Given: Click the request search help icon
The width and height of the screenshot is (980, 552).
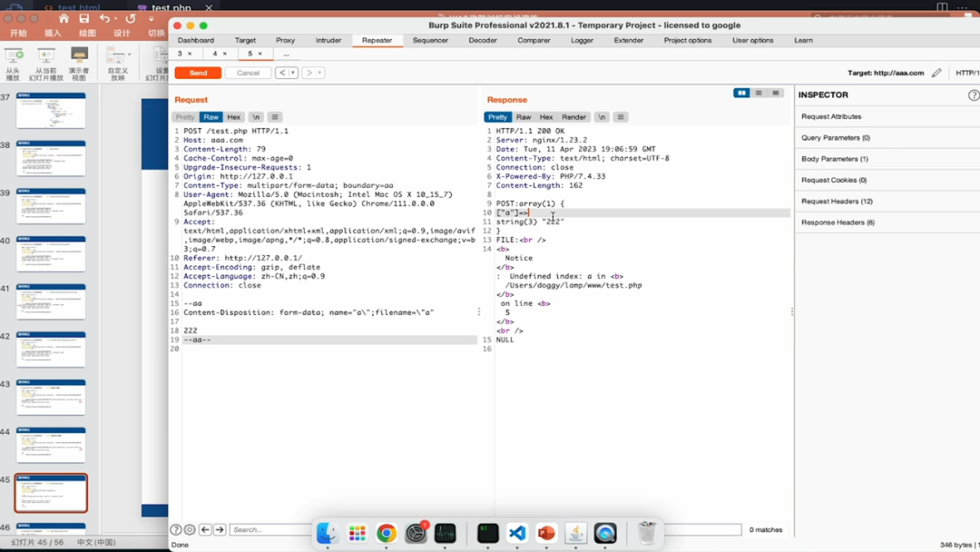Looking at the screenshot, I should (176, 529).
